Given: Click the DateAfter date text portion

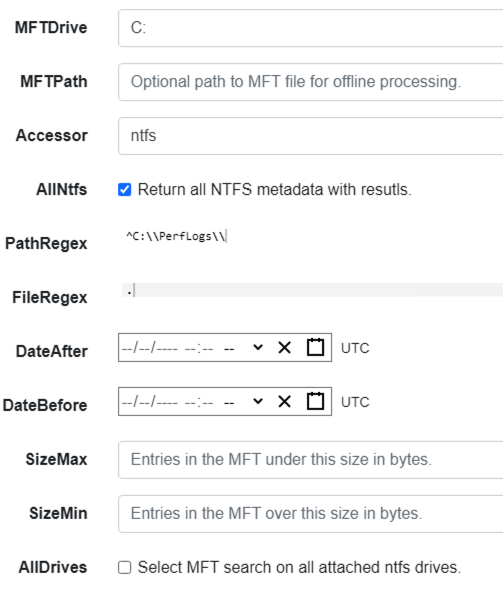Looking at the screenshot, I should tap(150, 347).
